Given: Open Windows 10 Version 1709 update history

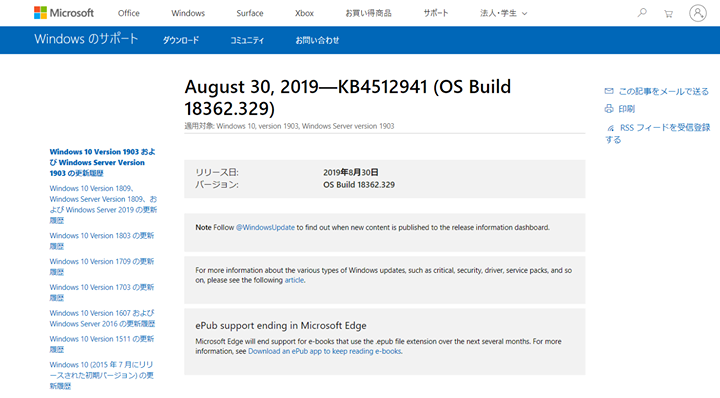Looking at the screenshot, I should 102,266.
